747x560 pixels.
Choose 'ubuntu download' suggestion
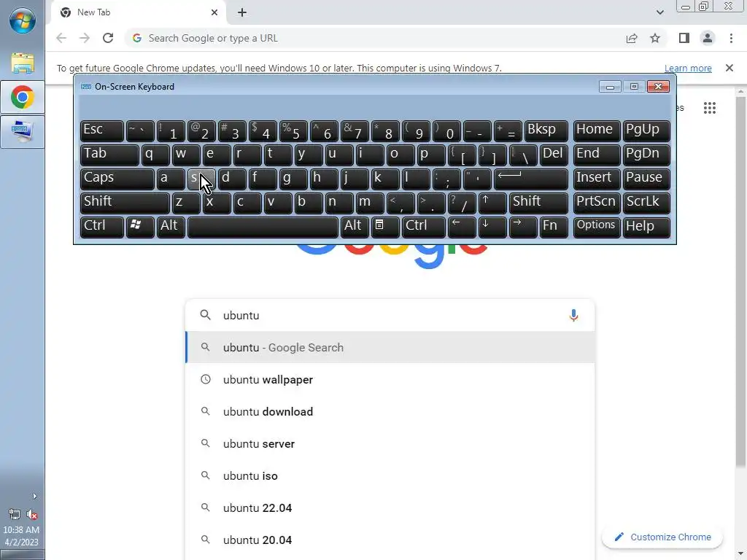pos(390,411)
